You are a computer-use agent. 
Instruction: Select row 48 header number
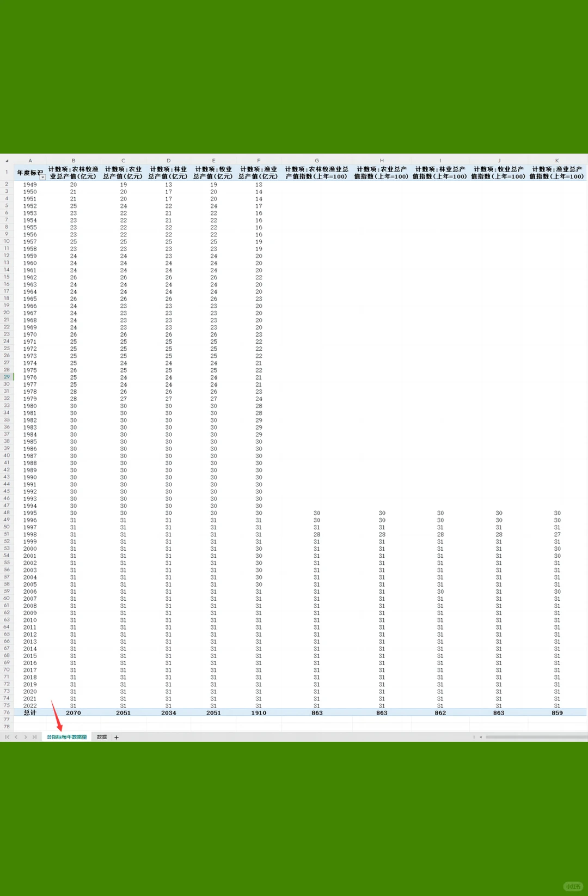[x=7, y=513]
